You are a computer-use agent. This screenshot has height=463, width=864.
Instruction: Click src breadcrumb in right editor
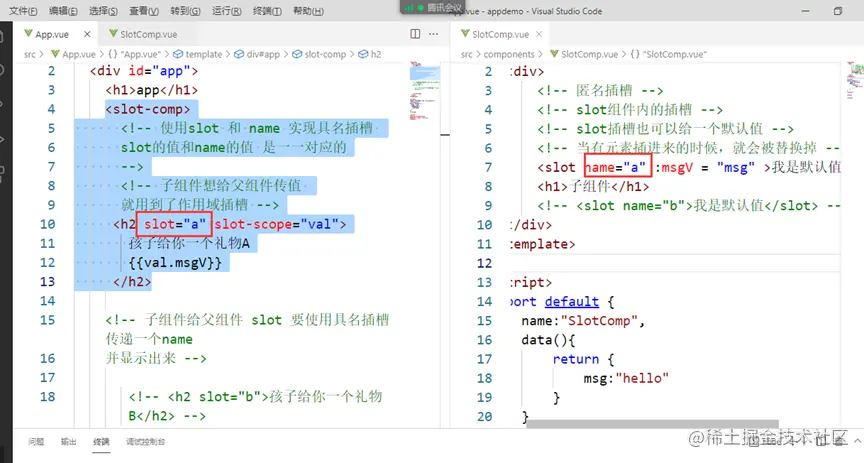[x=467, y=54]
